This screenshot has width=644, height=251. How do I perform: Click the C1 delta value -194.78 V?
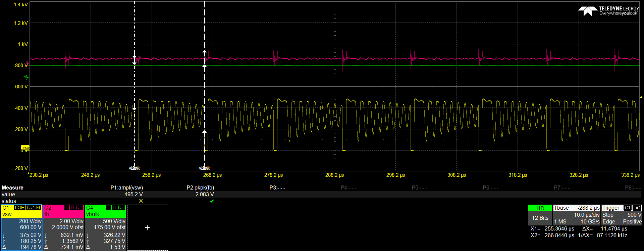[30, 247]
